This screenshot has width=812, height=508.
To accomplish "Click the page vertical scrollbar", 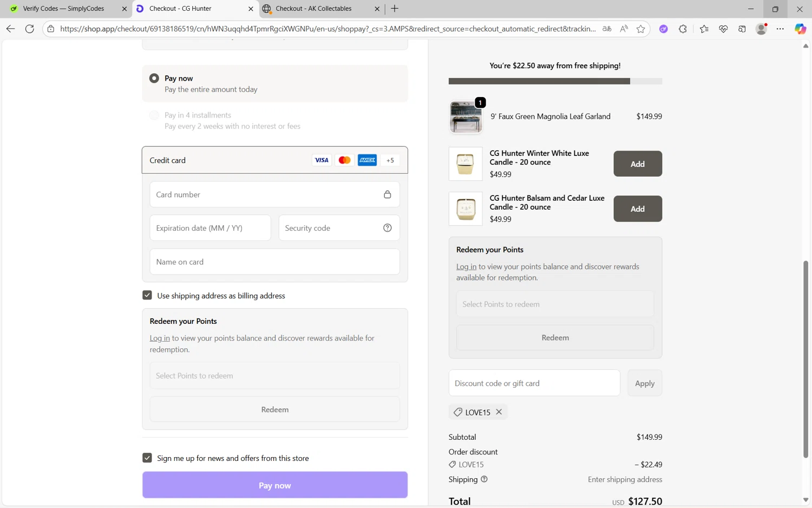I will [806, 360].
